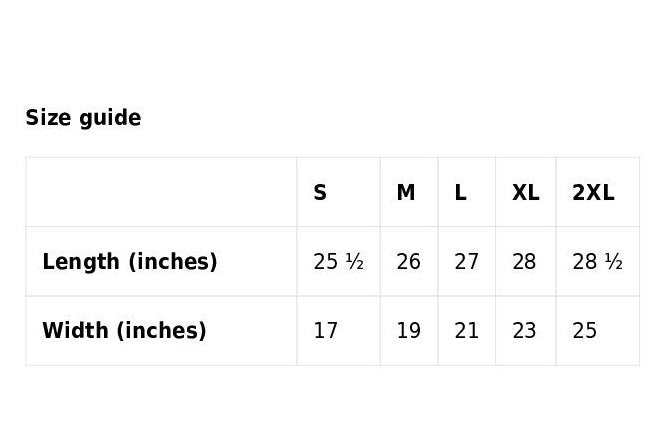Click the ½ fraction in the S length cell
This screenshot has height=440, width=671.
coord(355,262)
